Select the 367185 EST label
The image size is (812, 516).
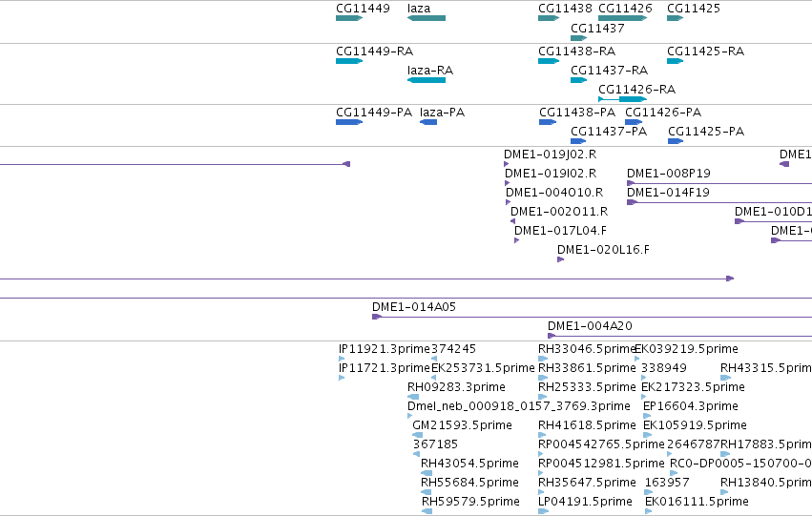[435, 444]
